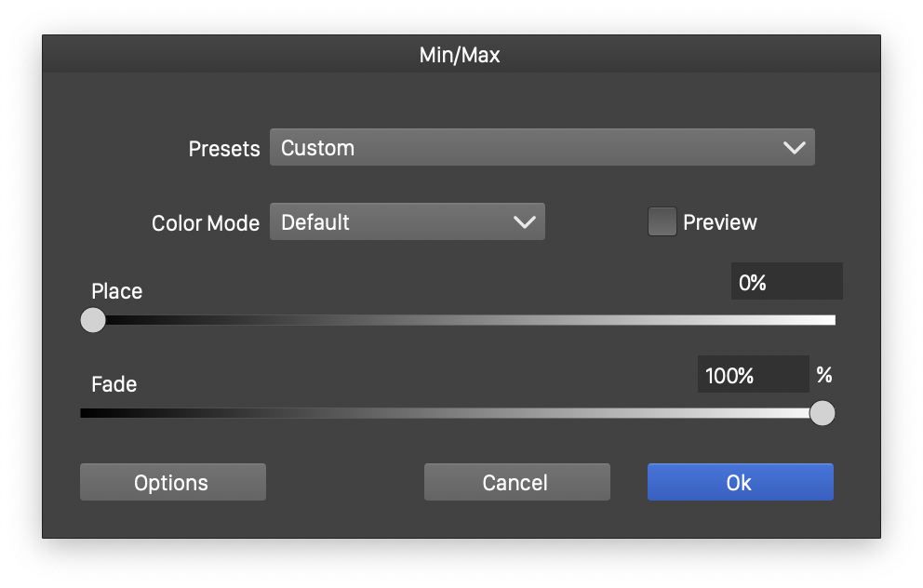Image resolution: width=923 pixels, height=588 pixels.
Task: Click the Presets label
Action: 223,149
